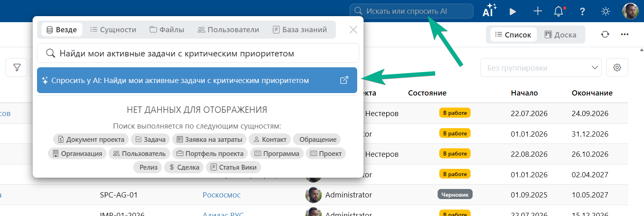Click the Релиз entity chip
The image size is (644, 216).
pos(148,167)
